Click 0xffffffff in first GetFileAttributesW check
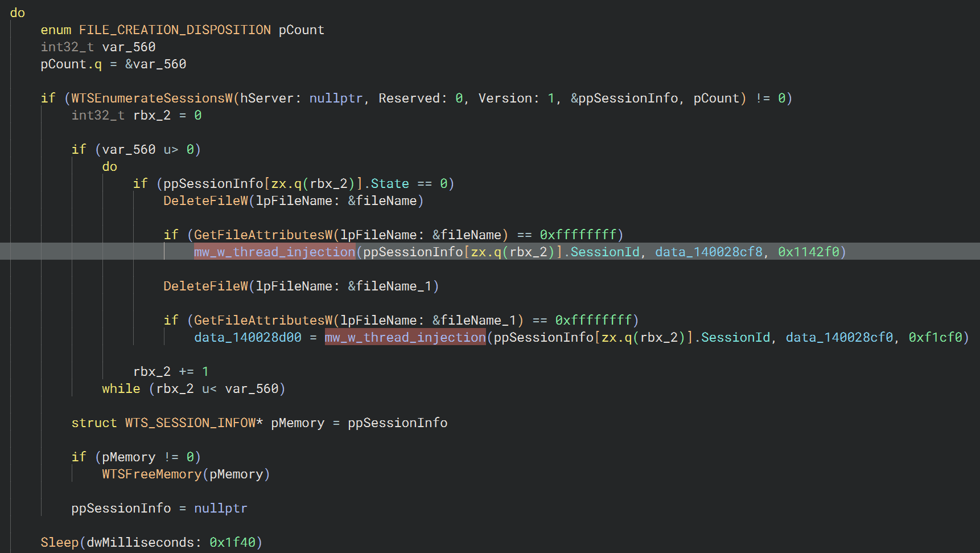This screenshot has height=553, width=980. [x=578, y=235]
